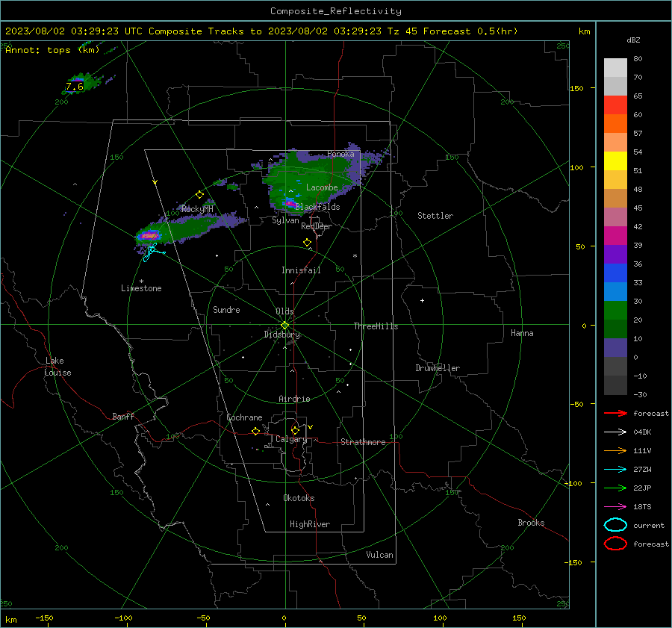
Task: Select the orange swatch between 60 and 57
Action: 615,124
